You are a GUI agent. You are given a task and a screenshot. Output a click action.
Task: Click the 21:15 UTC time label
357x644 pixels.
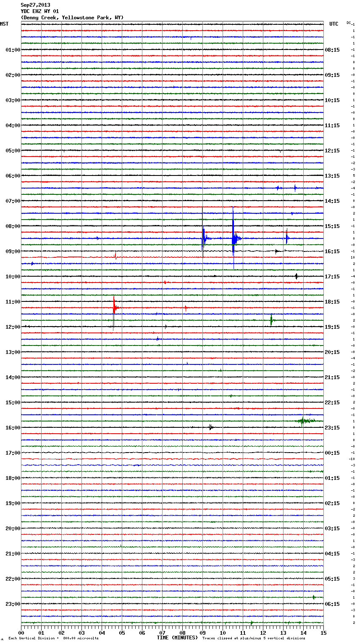[x=332, y=377]
